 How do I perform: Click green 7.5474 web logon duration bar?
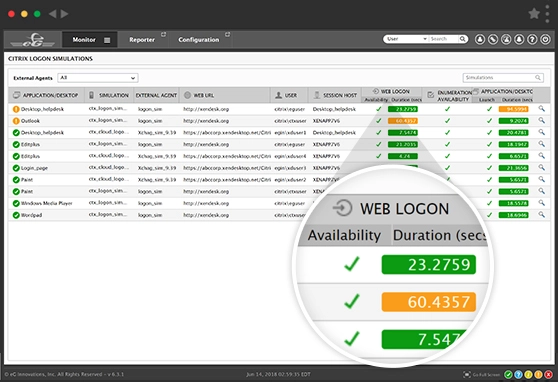[x=402, y=133]
